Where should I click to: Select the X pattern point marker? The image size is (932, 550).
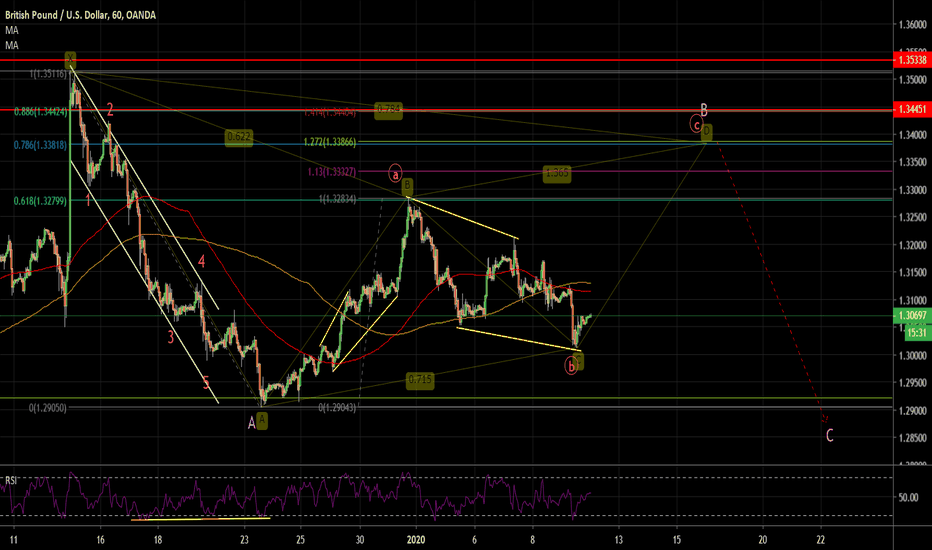[x=71, y=59]
